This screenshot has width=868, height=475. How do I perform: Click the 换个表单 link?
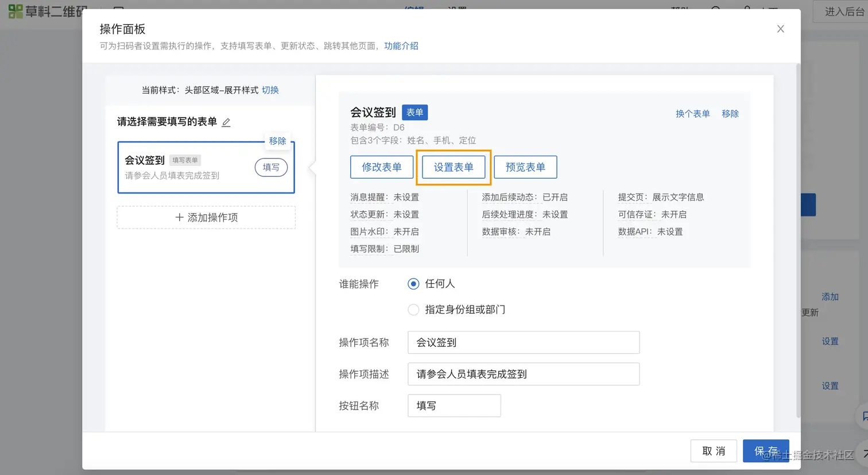[692, 114]
